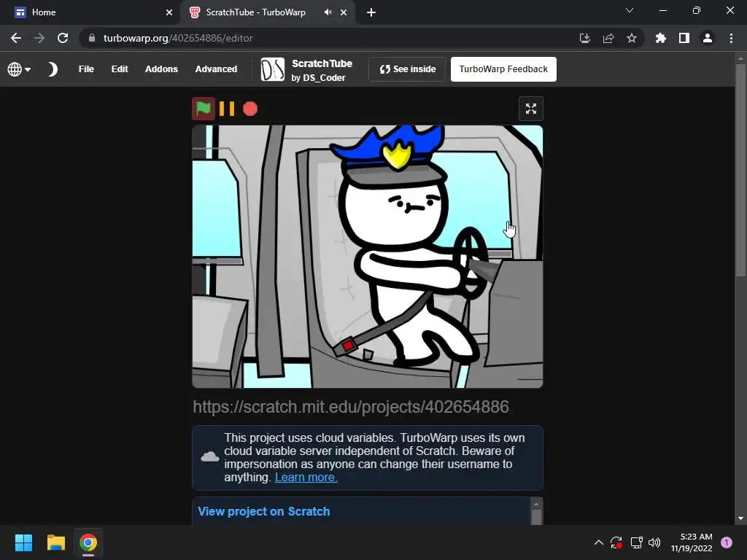Open the Advanced menu
Viewport: 747px width, 560px height.
pos(216,69)
